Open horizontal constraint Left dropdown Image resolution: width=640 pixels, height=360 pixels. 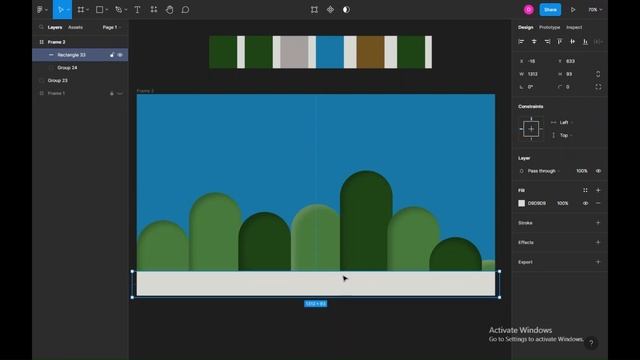[566, 122]
